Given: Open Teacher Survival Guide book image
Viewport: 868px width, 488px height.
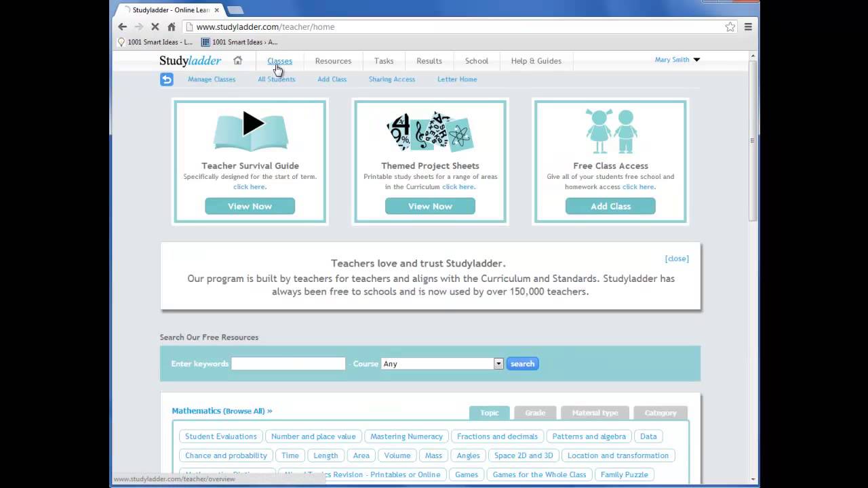Looking at the screenshot, I should coord(250,131).
